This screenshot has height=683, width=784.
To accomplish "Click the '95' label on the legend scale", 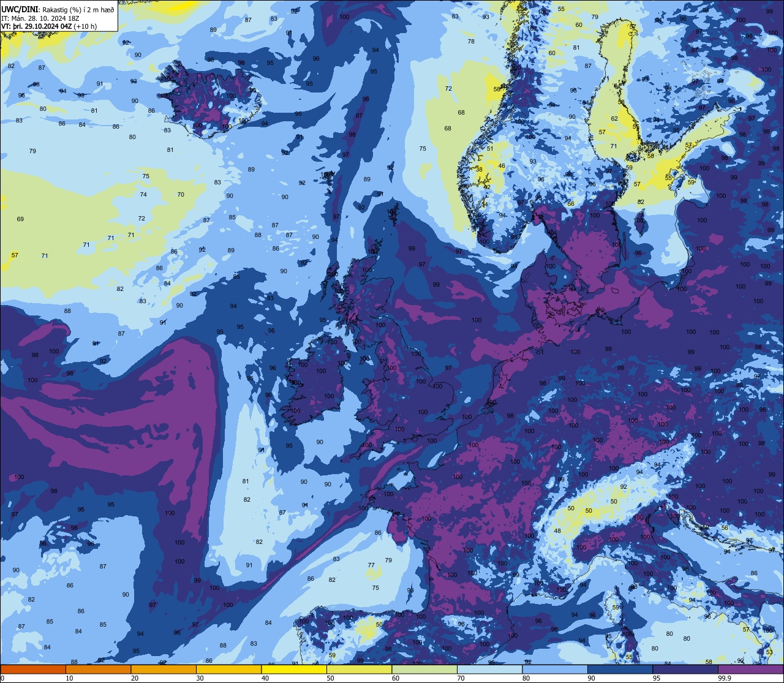I will pos(657,678).
